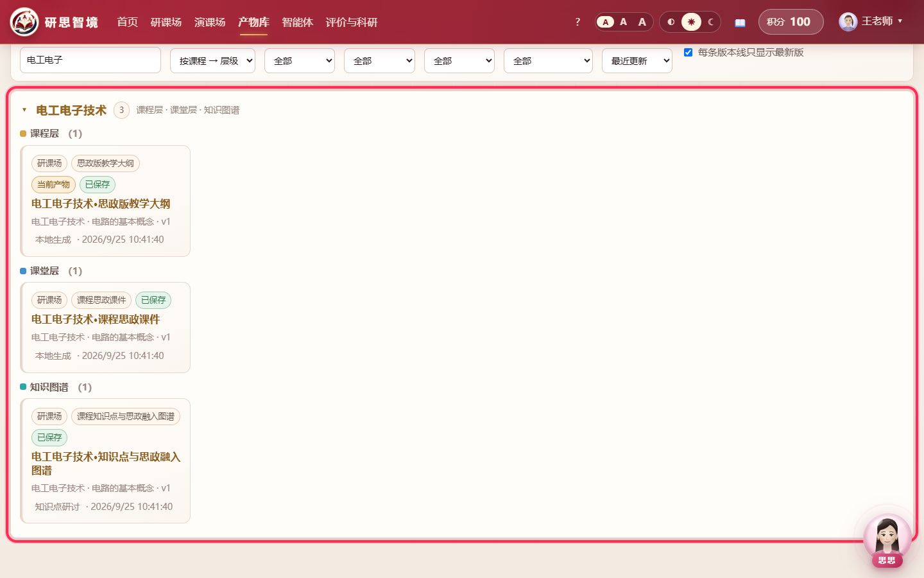
Task: Choose the largest font size A
Action: pos(642,22)
